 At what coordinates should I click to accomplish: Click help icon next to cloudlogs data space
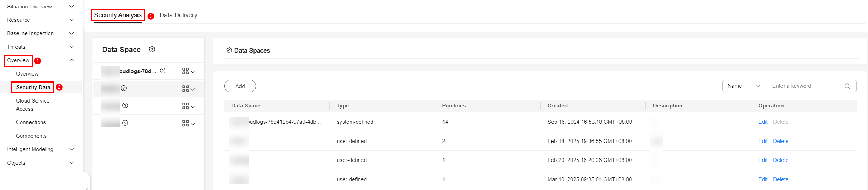(x=163, y=71)
